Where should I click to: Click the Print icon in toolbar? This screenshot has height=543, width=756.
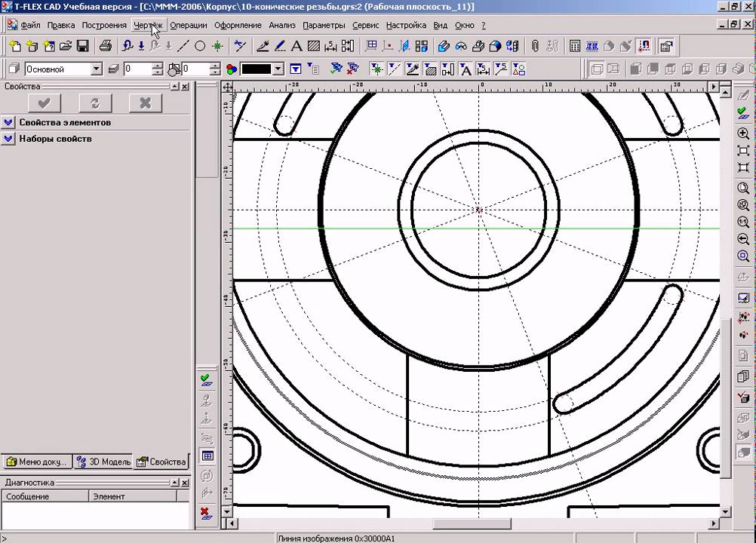(106, 46)
